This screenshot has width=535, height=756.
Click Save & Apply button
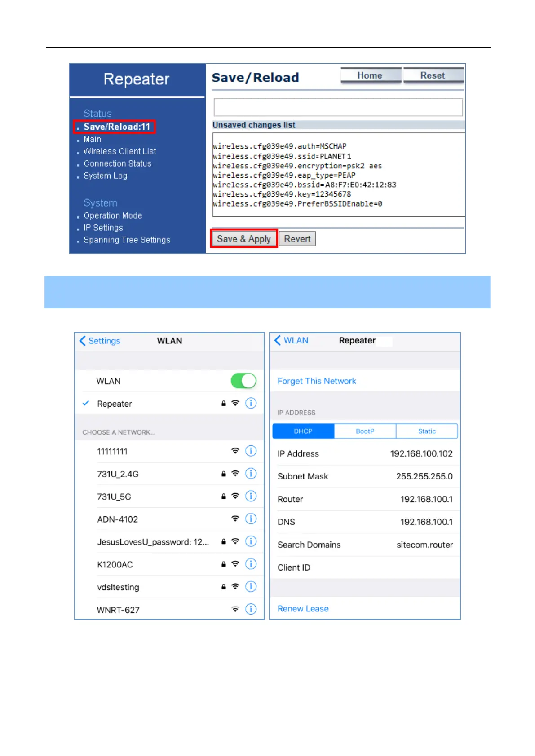[244, 239]
